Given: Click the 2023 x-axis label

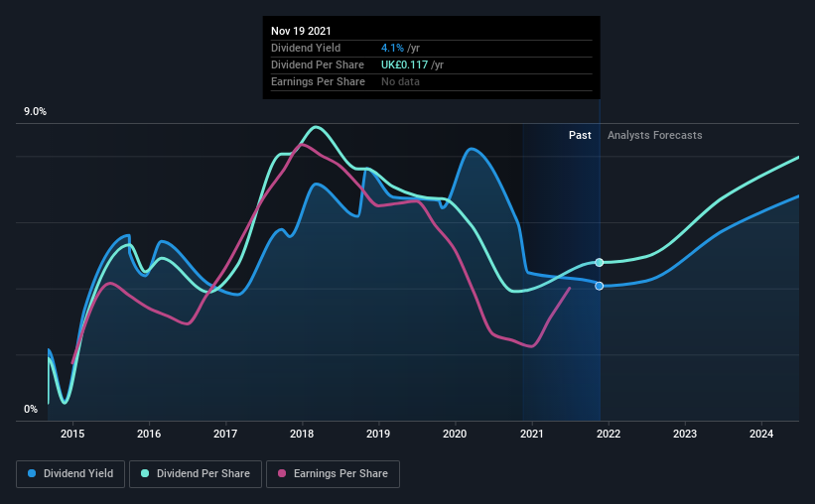Looking at the screenshot, I should (x=685, y=434).
